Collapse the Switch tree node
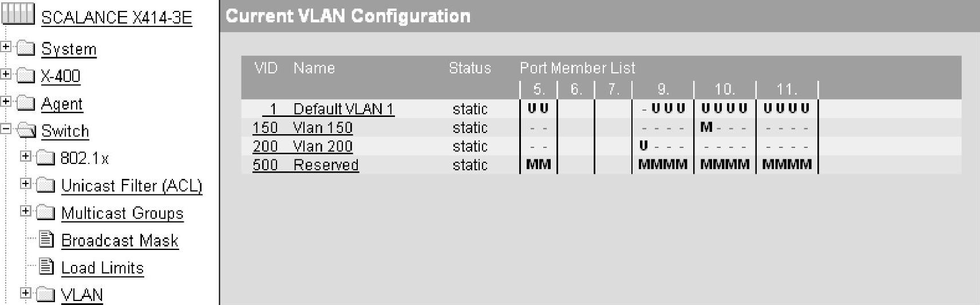Viewport: 980px width, 305px height. [x=6, y=129]
